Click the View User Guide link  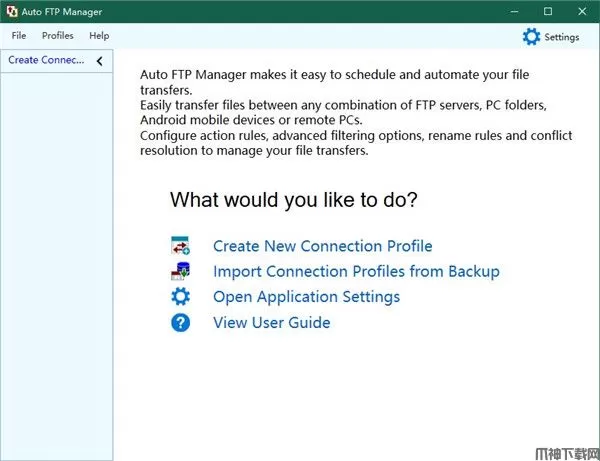tap(271, 322)
